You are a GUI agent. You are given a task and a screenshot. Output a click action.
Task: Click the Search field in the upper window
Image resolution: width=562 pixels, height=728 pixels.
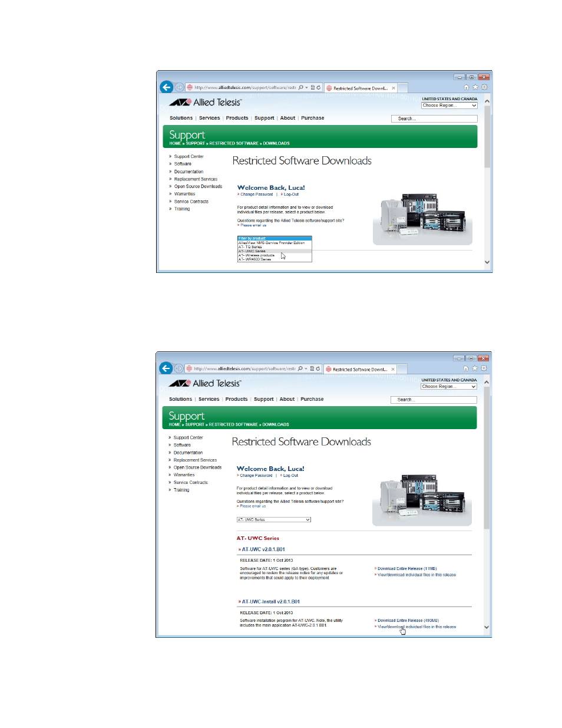pyautogui.click(x=434, y=118)
